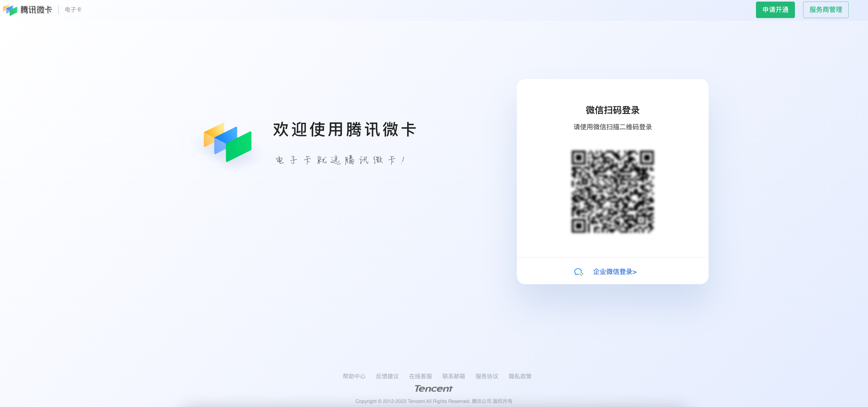Click the enterprise WeChat chat bubble icon
This screenshot has height=407, width=868.
(x=578, y=272)
